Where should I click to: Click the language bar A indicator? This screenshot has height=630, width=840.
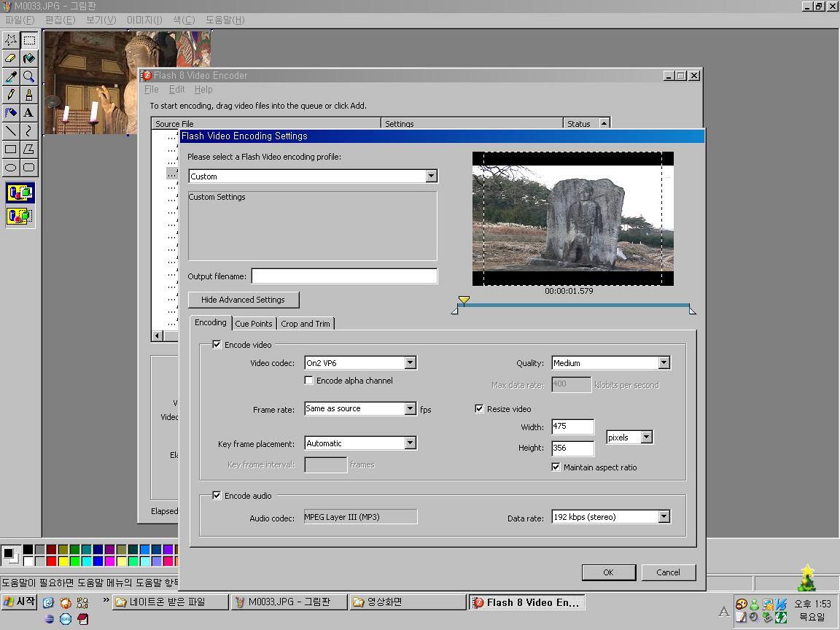click(724, 611)
